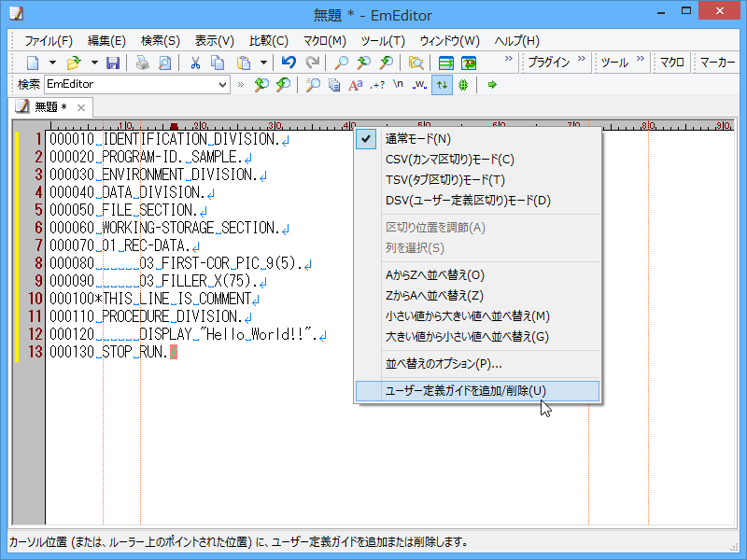Click the Undo arrow icon
This screenshot has height=560, width=747.
coord(289,63)
